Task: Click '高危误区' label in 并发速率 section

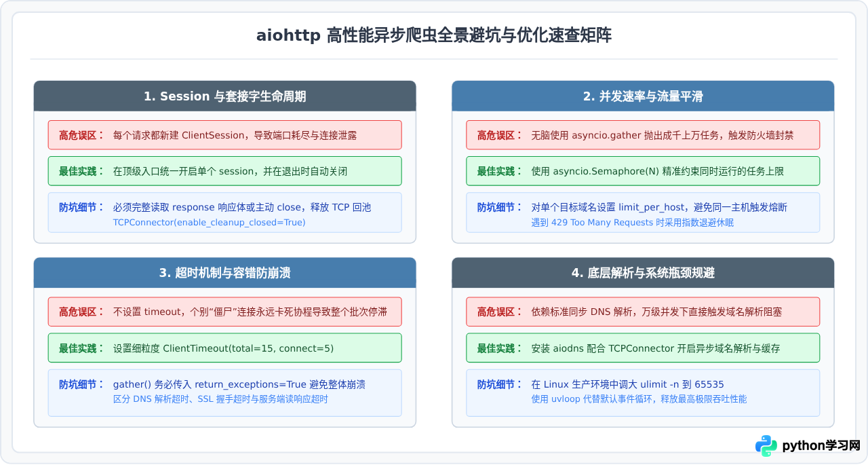Action: click(500, 135)
